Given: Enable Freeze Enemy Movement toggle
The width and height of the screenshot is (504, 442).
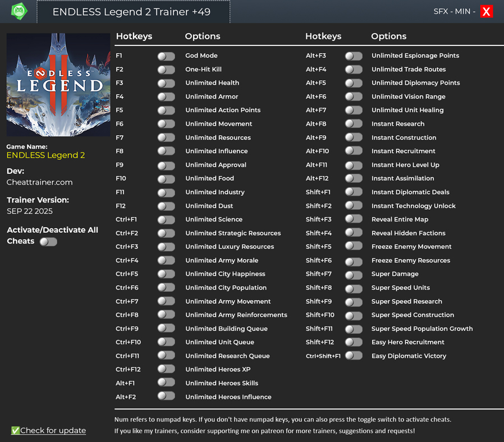Looking at the screenshot, I should [354, 247].
